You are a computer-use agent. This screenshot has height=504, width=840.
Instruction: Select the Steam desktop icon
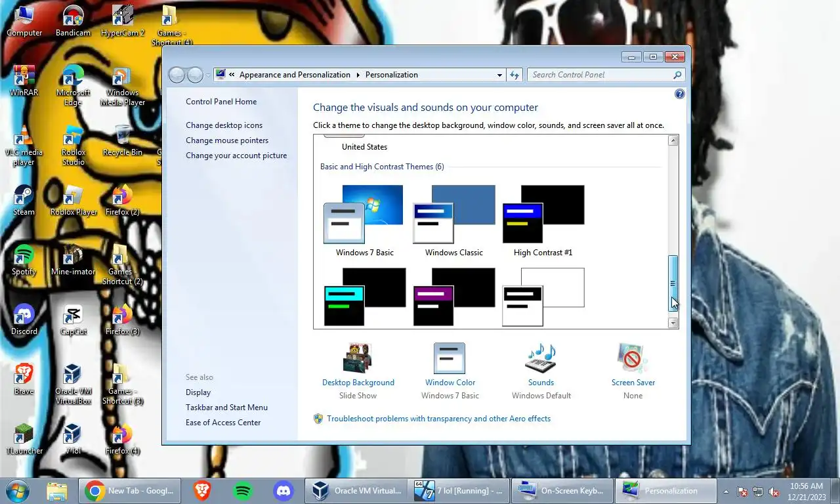(x=24, y=200)
